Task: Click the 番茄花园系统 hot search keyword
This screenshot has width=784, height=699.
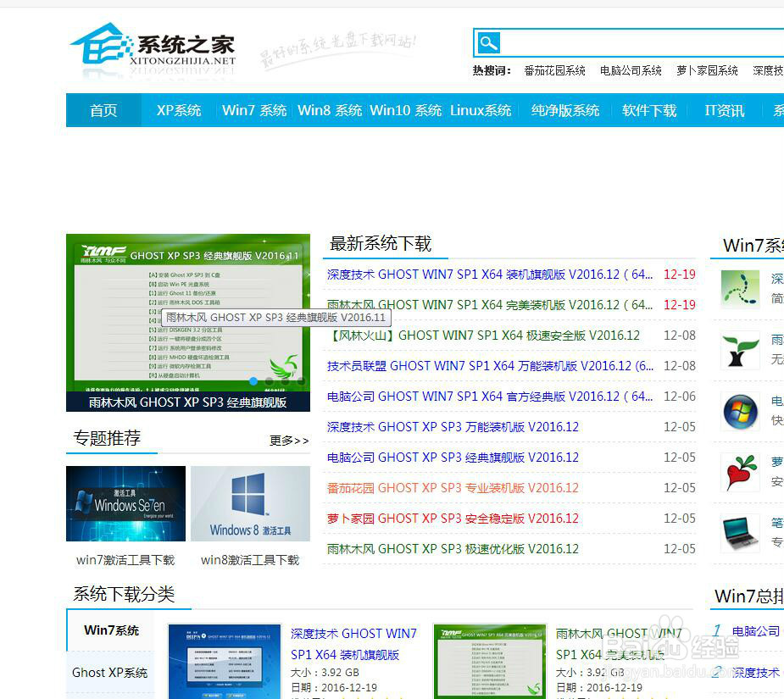Action: click(x=555, y=71)
